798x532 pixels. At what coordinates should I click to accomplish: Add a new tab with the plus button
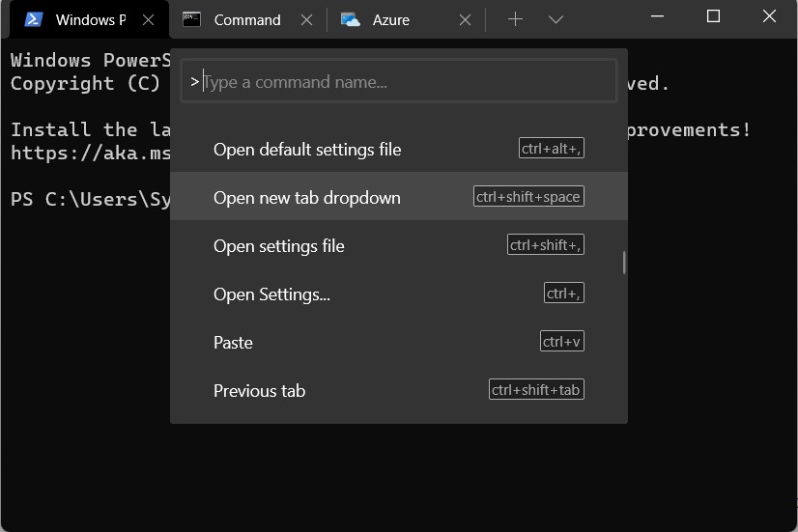pyautogui.click(x=515, y=19)
